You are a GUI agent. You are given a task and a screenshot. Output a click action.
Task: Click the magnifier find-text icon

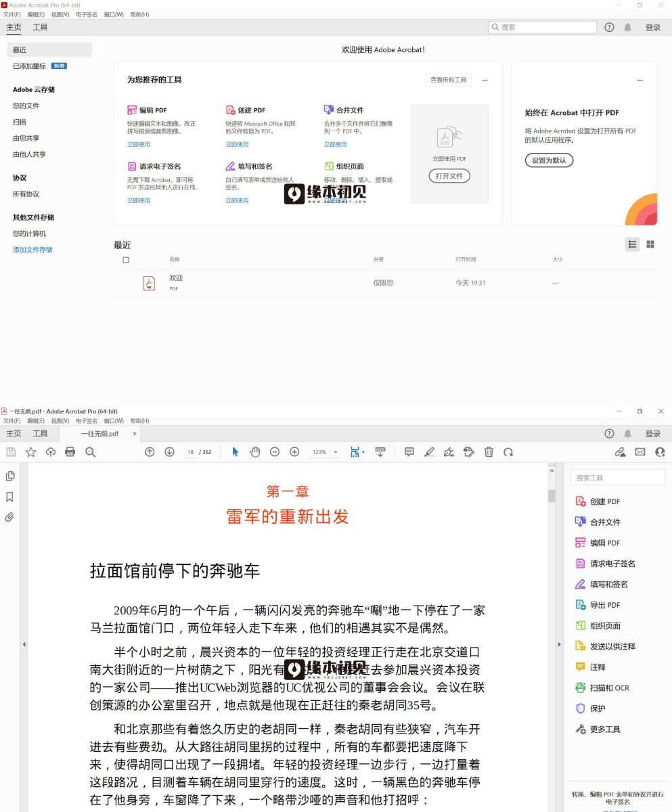[x=90, y=452]
